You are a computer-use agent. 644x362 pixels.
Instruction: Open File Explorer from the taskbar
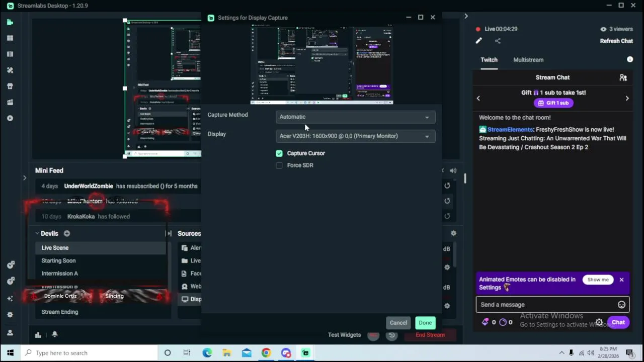pos(227,352)
